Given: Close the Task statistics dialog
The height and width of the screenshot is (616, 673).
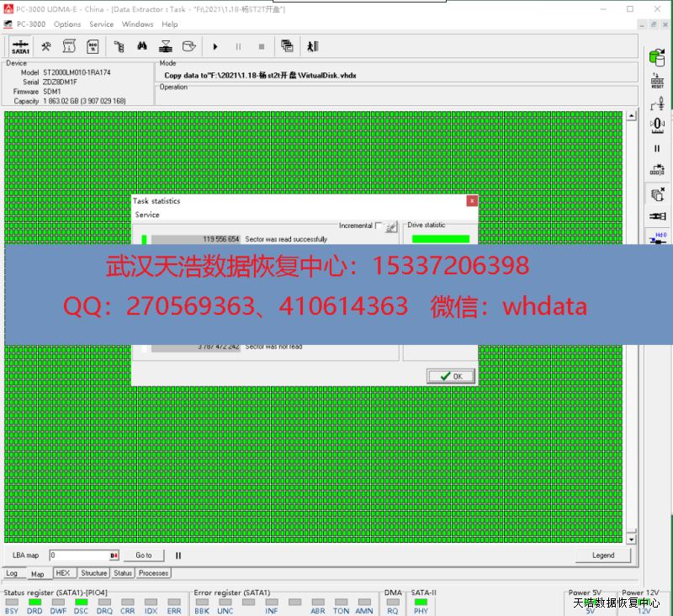Looking at the screenshot, I should point(472,201).
